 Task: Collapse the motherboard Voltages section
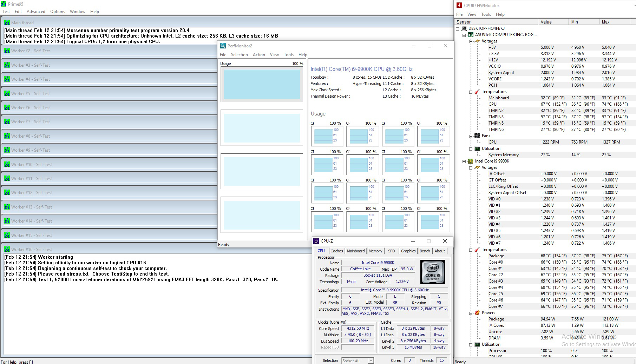coord(471,41)
